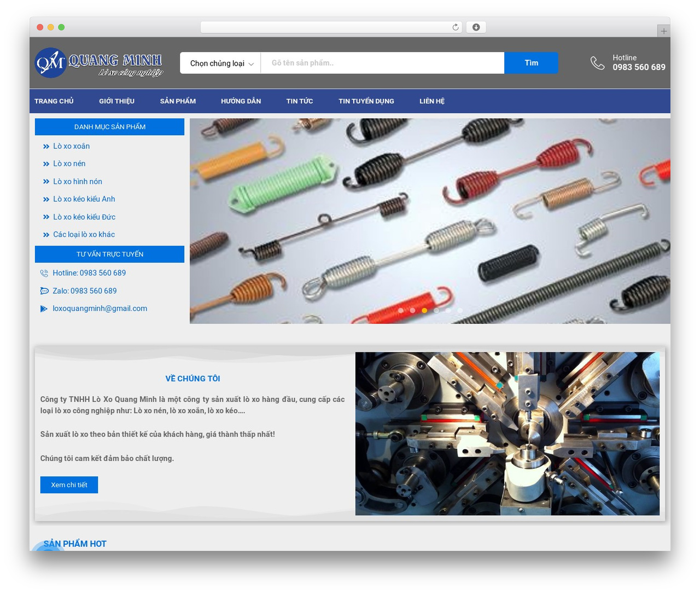The width and height of the screenshot is (700, 593).
Task: Click the Zalo: 0983 560 689 link
Action: tap(85, 291)
